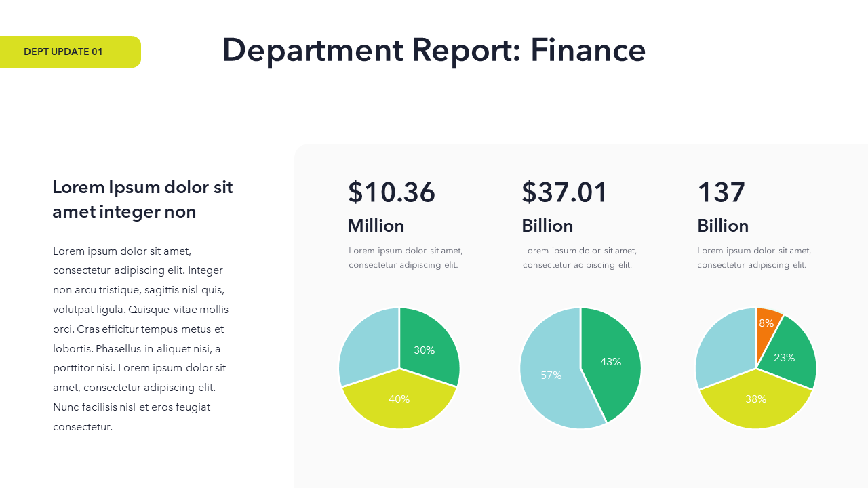Screen dimensions: 868x488
Task: Select the consectetur description under the 137 stat
Action: click(x=753, y=258)
